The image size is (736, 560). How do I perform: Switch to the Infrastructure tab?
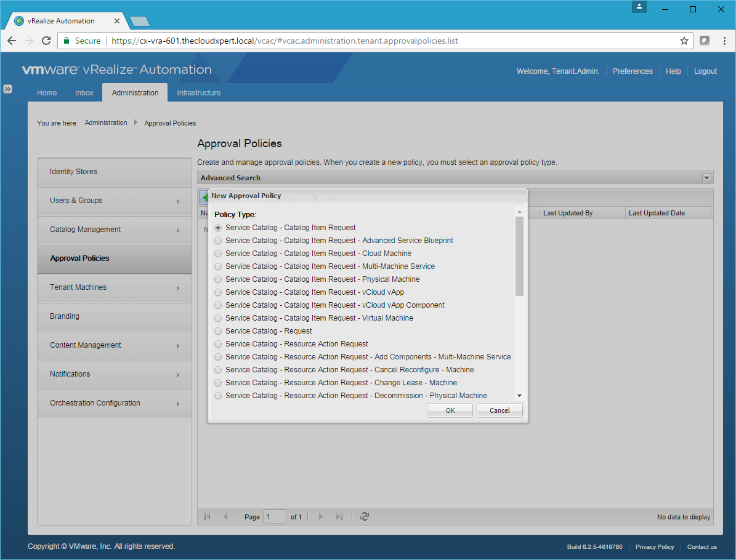coord(198,93)
